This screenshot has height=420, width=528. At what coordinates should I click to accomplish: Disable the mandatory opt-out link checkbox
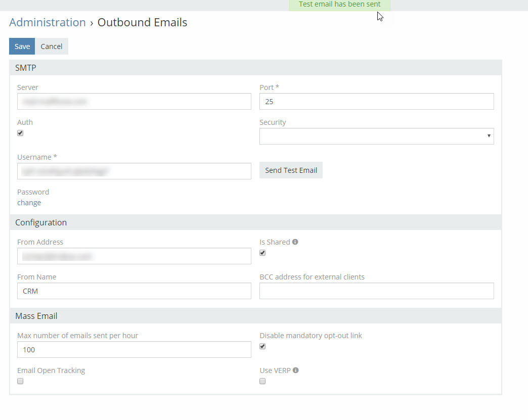click(x=262, y=347)
